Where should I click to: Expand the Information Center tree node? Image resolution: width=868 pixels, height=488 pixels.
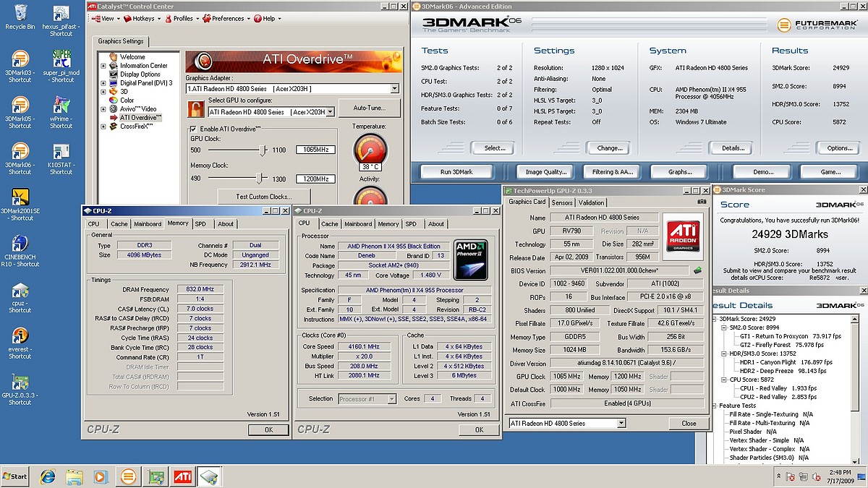(103, 66)
